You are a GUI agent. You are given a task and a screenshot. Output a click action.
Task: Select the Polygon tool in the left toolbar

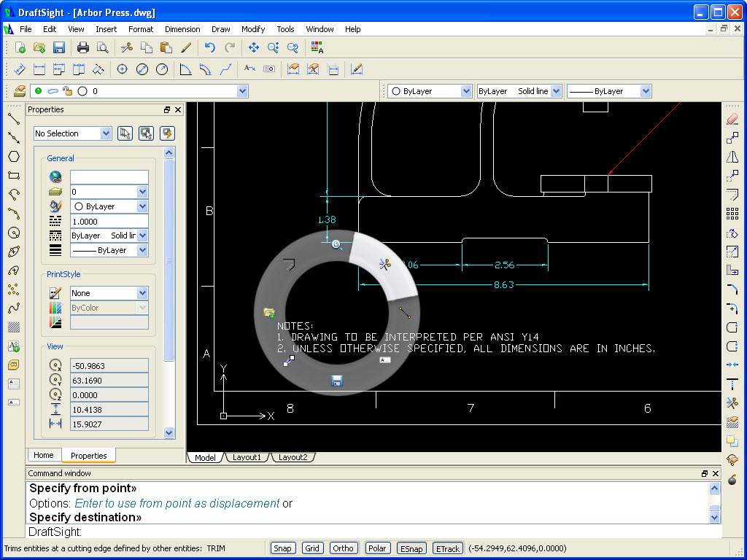(x=13, y=156)
